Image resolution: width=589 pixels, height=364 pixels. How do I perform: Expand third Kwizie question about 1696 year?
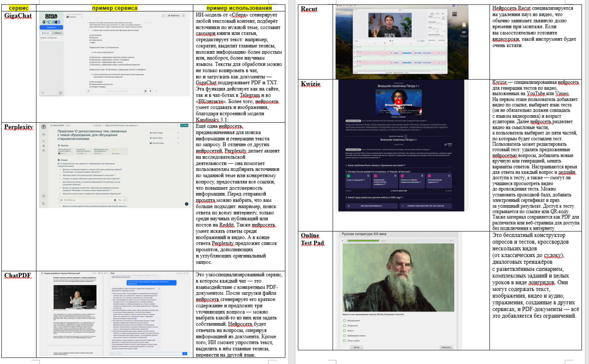point(450,197)
